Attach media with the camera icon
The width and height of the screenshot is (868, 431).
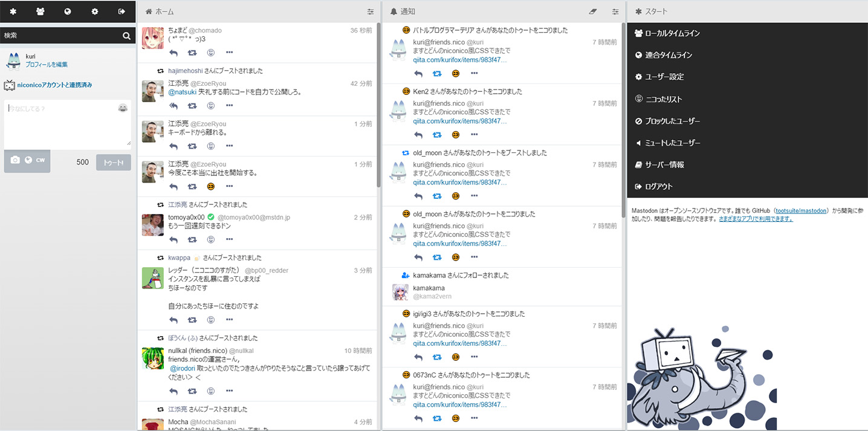pos(15,160)
